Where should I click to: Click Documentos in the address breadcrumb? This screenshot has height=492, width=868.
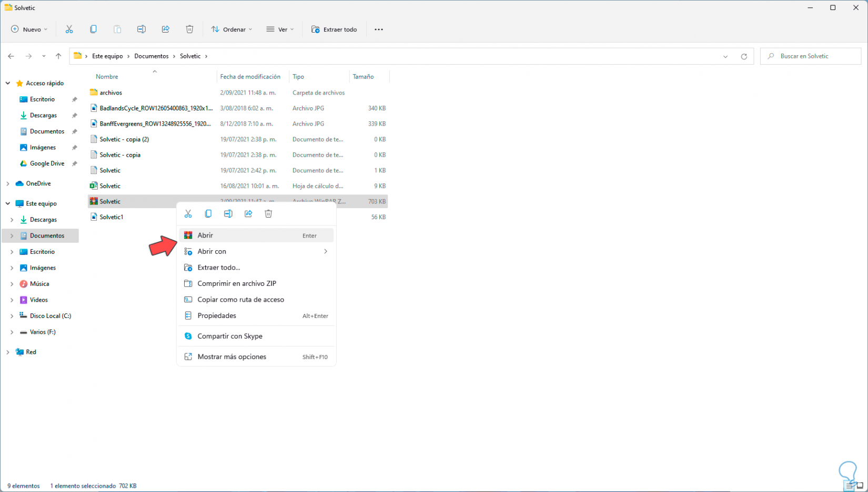coord(152,56)
